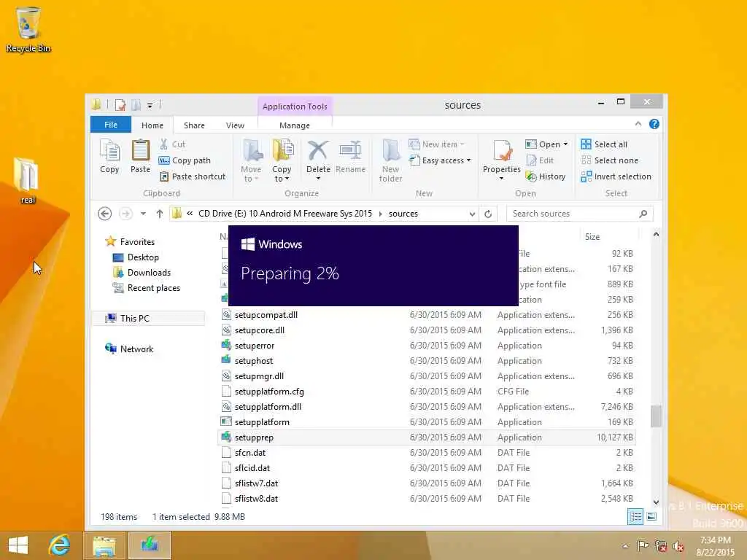The width and height of the screenshot is (747, 560).
Task: Open Quick Access Toolbar customize dropdown
Action: pyautogui.click(x=150, y=105)
